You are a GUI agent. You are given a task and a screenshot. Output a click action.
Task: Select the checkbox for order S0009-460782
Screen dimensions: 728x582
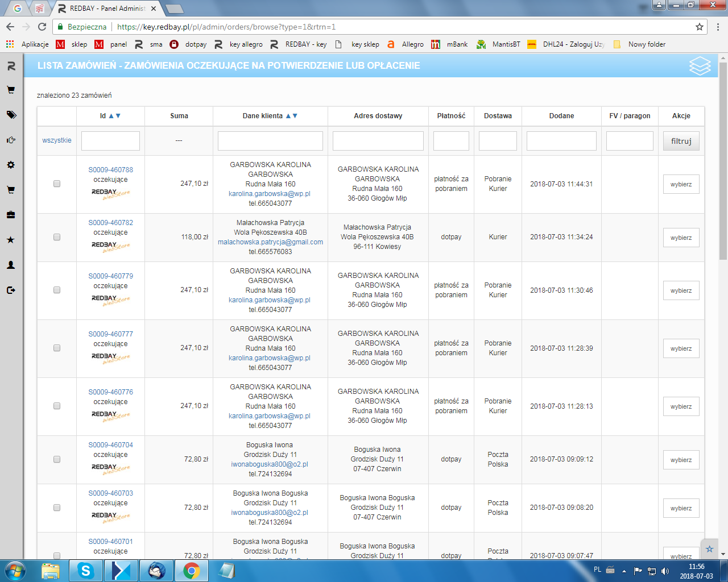coord(57,237)
